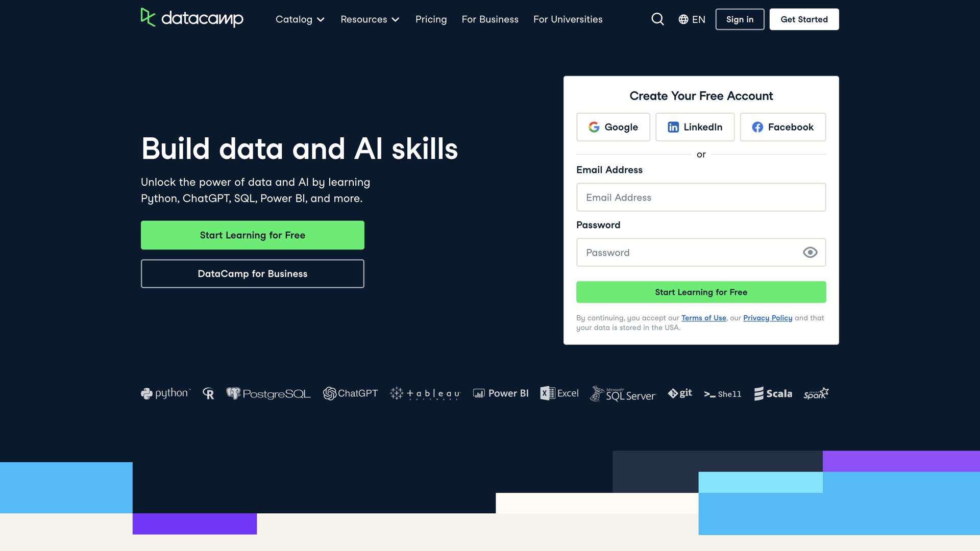Open the Pricing menu item

[431, 19]
